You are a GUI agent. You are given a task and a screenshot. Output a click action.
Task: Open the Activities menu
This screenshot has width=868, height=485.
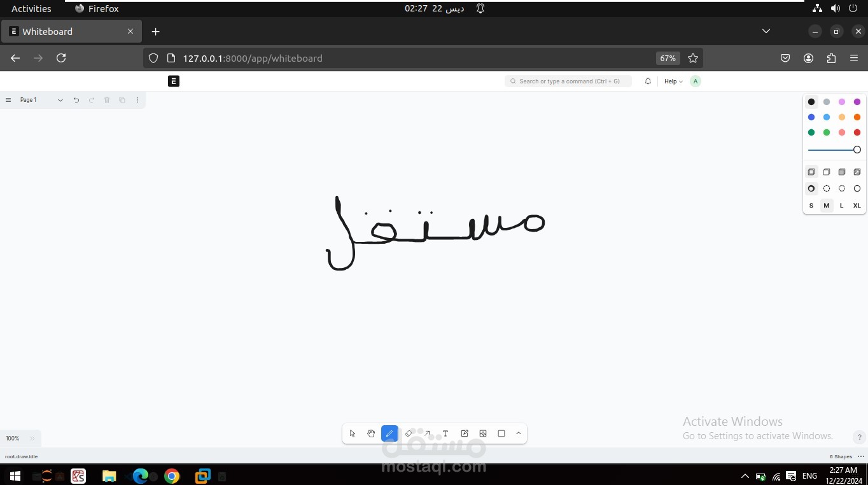31,8
